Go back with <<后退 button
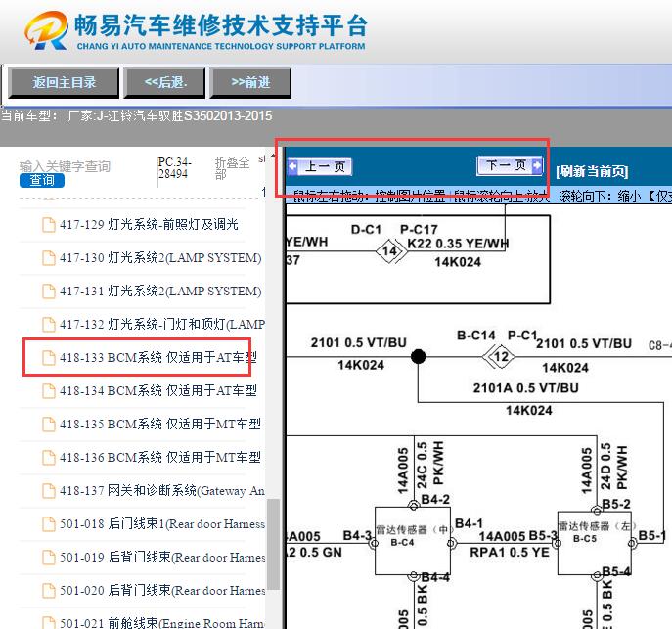This screenshot has width=672, height=629. pos(164,82)
